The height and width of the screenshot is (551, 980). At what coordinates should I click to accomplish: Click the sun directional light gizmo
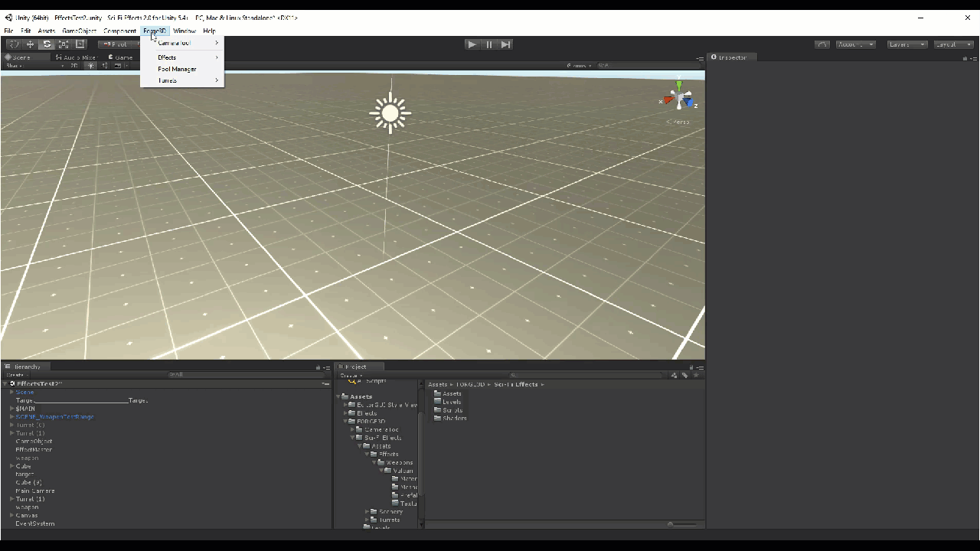tap(390, 114)
